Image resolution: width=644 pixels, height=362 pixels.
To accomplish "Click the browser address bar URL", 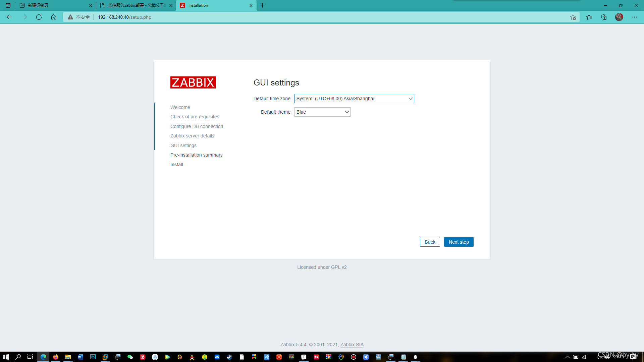I will click(125, 17).
